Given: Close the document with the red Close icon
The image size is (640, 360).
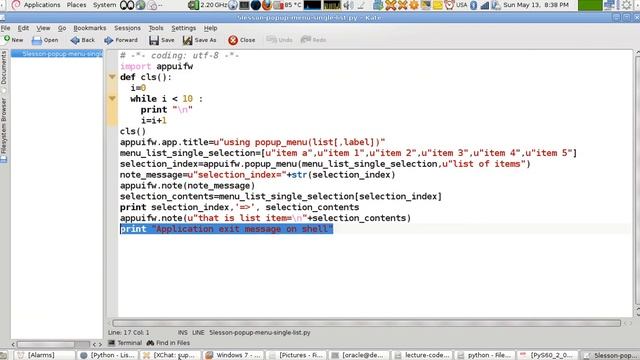Looking at the screenshot, I should pos(233,40).
